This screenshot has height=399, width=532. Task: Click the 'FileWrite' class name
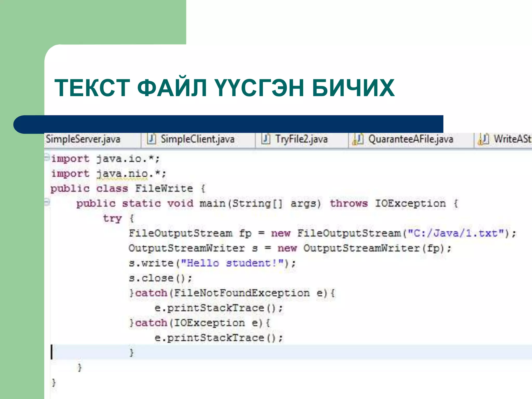[164, 188]
